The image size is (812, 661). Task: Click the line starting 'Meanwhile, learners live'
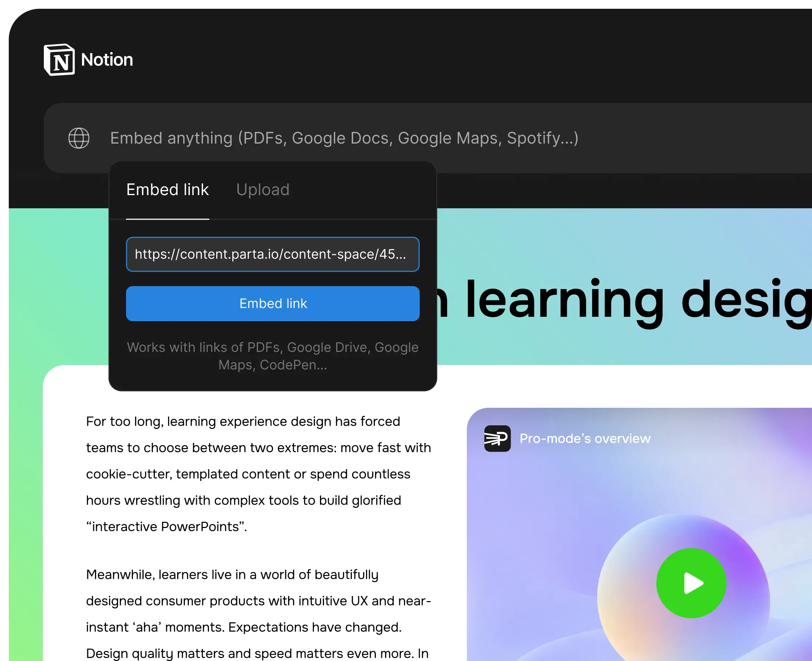point(232,574)
